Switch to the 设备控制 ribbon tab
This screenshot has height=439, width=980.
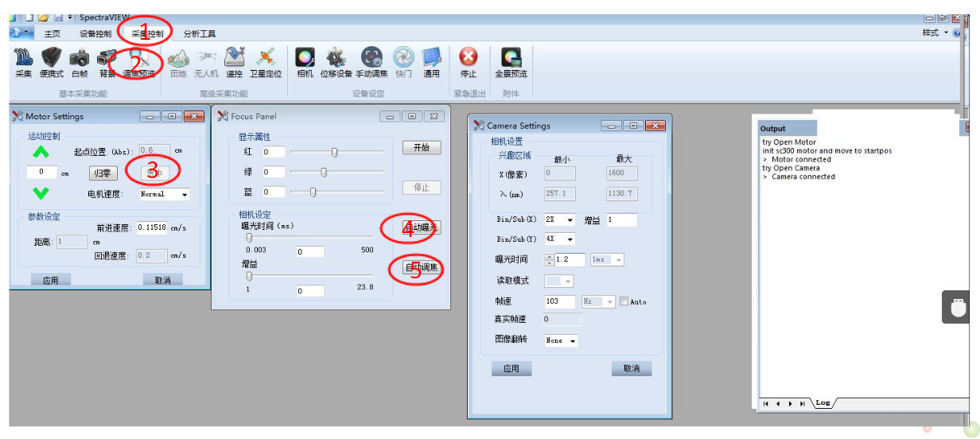tap(95, 33)
